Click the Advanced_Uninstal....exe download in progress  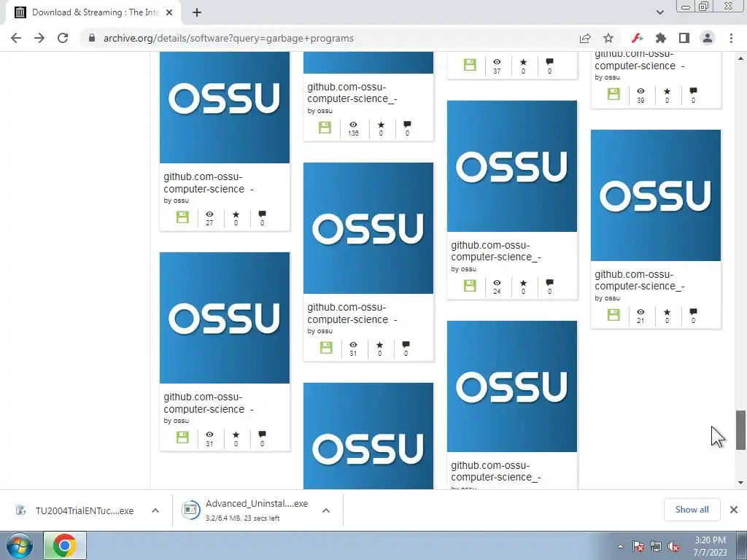[x=245, y=510]
